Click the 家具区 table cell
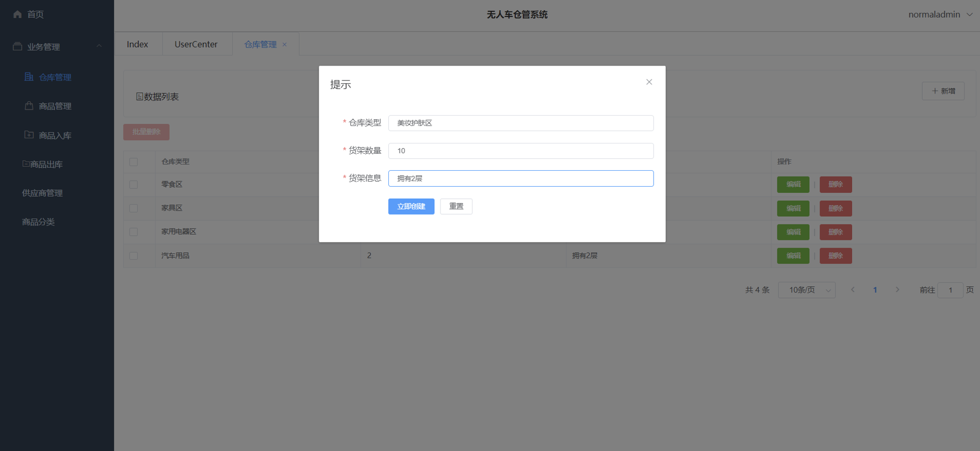Image resolution: width=980 pixels, height=451 pixels. pos(172,208)
